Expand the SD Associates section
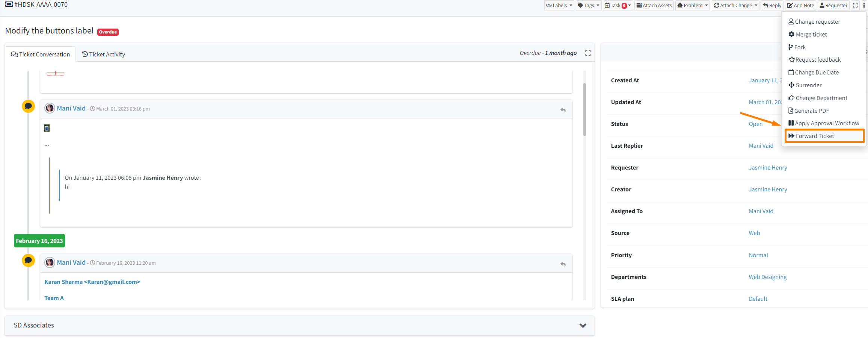868x338 pixels. click(x=583, y=326)
